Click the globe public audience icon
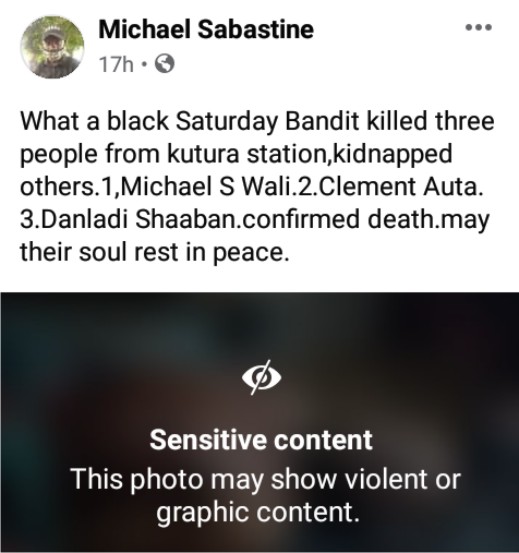The width and height of the screenshot is (519, 553). click(x=165, y=64)
